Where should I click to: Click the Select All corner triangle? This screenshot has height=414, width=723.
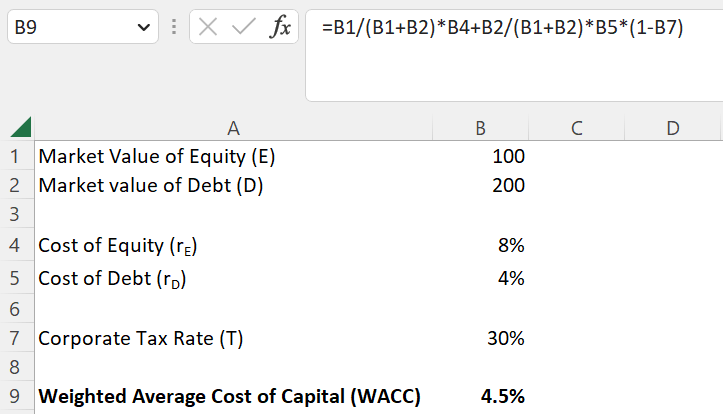tap(19, 128)
